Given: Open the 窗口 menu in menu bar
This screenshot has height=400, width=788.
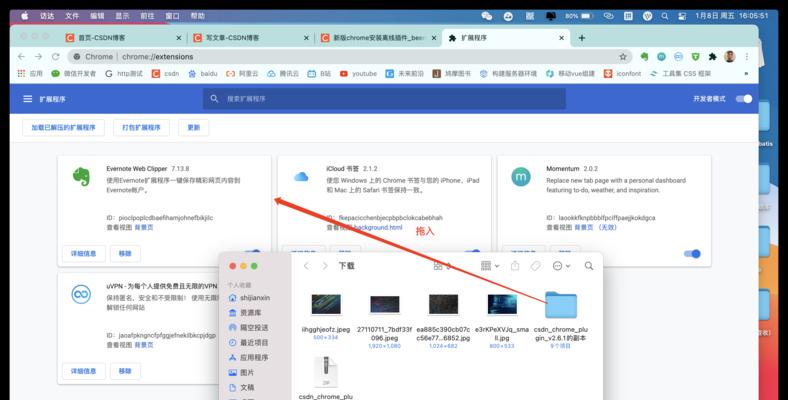Looking at the screenshot, I should click(x=172, y=16).
